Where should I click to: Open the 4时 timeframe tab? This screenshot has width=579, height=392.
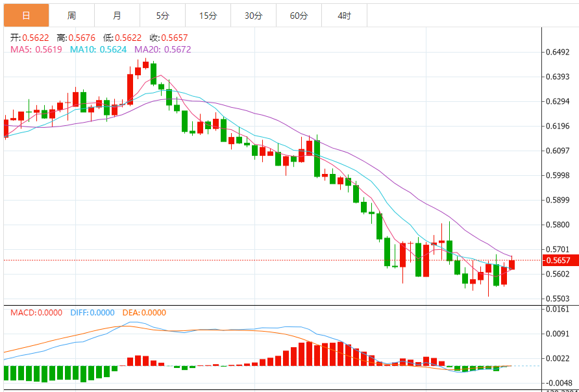click(344, 16)
